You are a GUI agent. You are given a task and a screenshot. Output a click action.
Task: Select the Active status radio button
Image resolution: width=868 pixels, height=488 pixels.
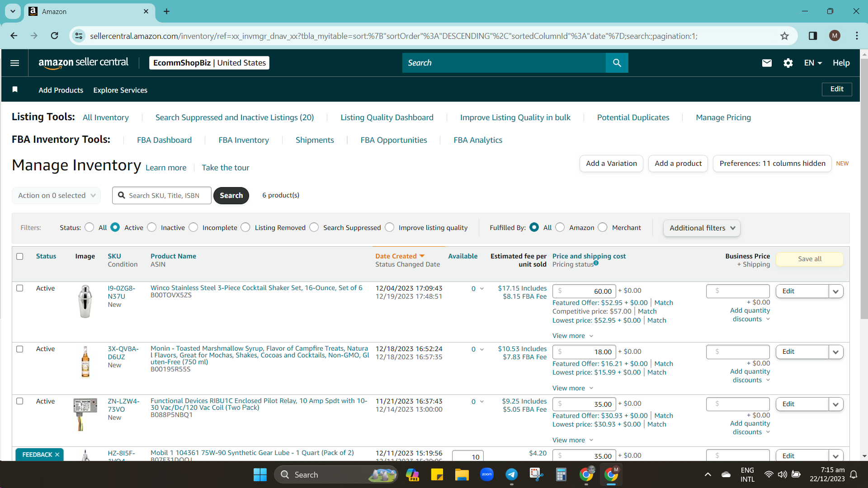(x=115, y=227)
